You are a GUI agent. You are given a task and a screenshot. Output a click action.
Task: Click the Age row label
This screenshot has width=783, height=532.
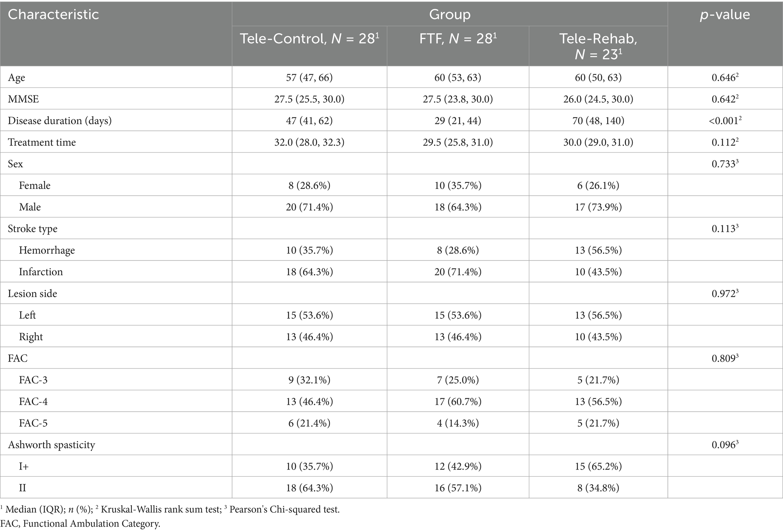tap(17, 78)
